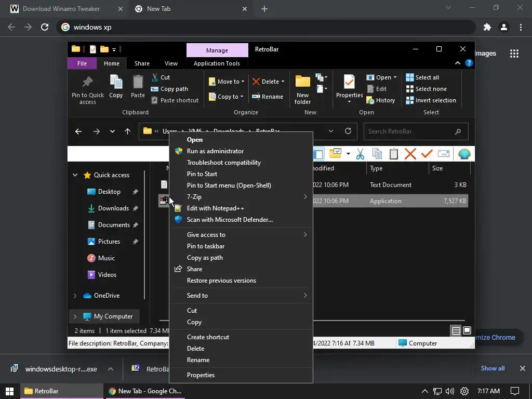Viewport: 532px width, 399px height.
Task: Open Quick Access Toolbar customize dropdown
Action: tap(114, 49)
